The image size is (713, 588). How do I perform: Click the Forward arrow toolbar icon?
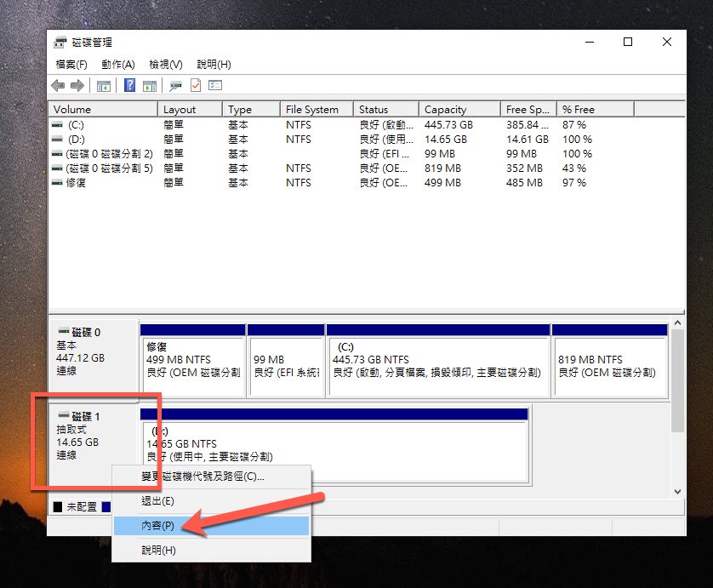click(77, 85)
